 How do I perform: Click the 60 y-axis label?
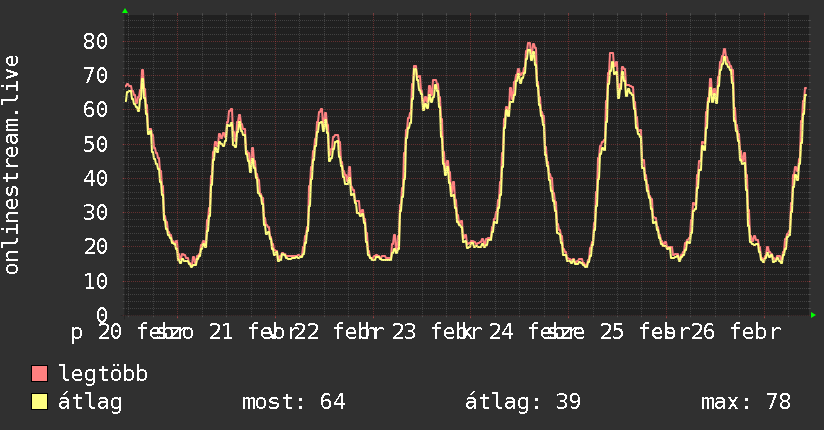point(96,109)
